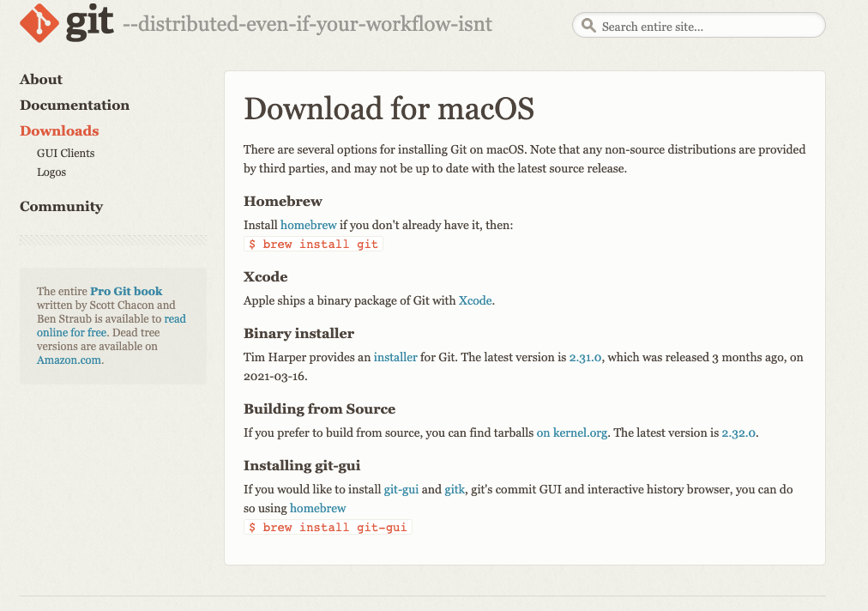Click the 'Xcode' section heading

tap(266, 276)
